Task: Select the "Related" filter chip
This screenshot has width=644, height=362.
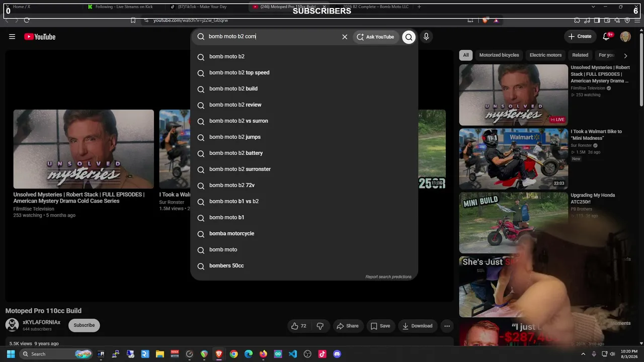Action: pyautogui.click(x=580, y=55)
